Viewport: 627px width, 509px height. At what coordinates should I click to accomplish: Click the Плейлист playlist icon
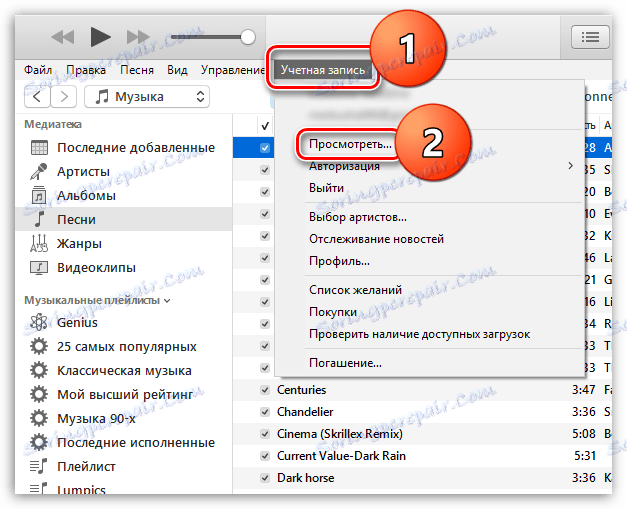[39, 466]
